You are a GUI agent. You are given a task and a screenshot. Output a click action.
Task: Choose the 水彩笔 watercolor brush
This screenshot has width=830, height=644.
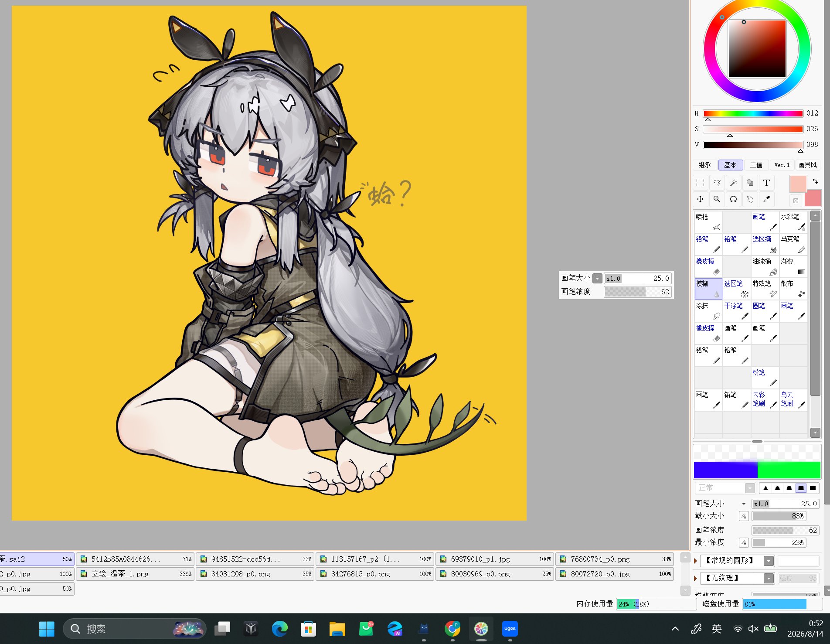tap(793, 222)
